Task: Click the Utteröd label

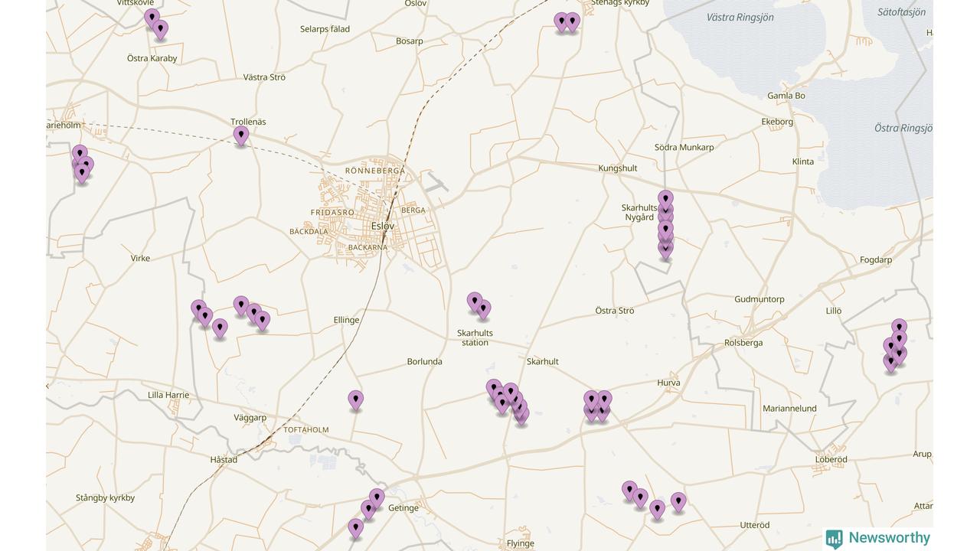Action: point(755,525)
